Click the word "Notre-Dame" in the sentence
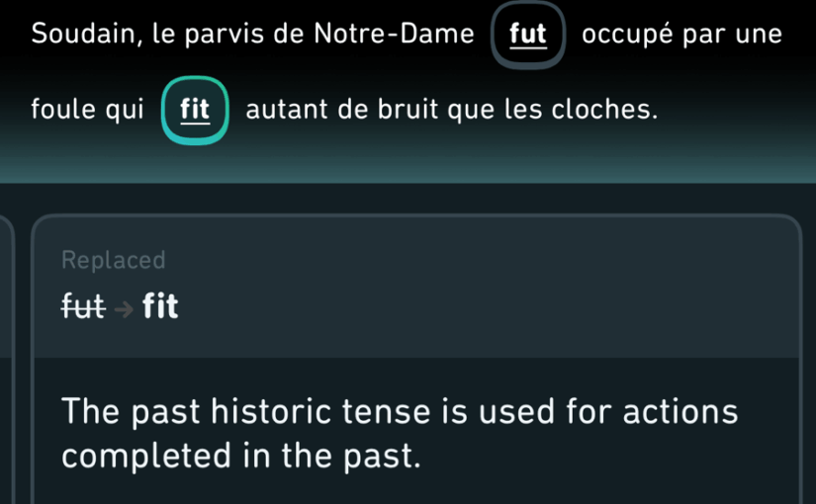This screenshot has width=816, height=504. pyautogui.click(x=394, y=34)
